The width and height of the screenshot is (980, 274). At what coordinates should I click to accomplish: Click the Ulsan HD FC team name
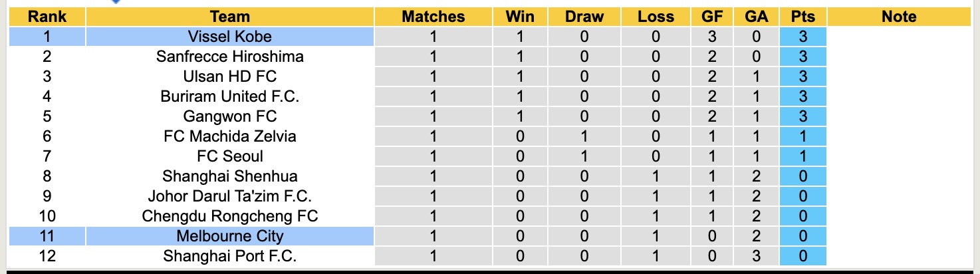(x=230, y=76)
